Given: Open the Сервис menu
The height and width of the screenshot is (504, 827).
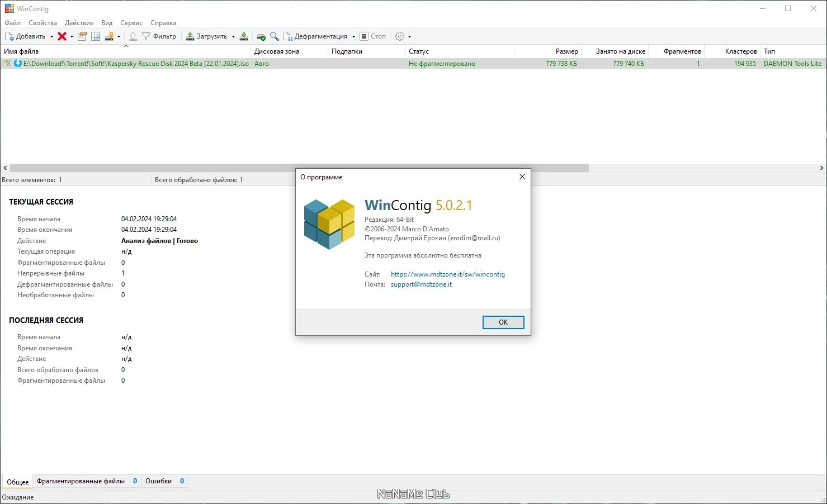Looking at the screenshot, I should (x=131, y=23).
